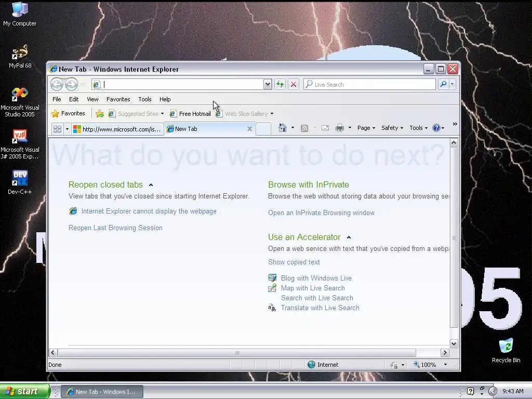The image size is (532, 399).
Task: Expand the command bar overflow chevron
Action: 455,124
